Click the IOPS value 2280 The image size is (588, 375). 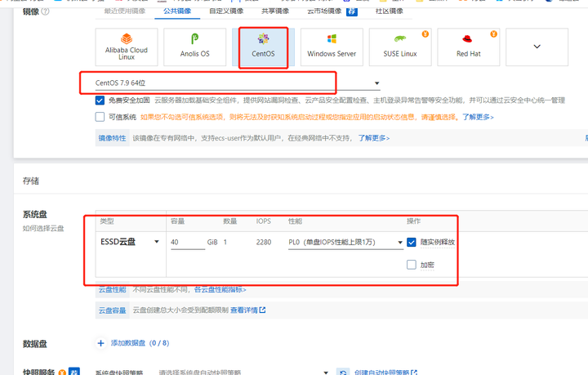pos(264,243)
